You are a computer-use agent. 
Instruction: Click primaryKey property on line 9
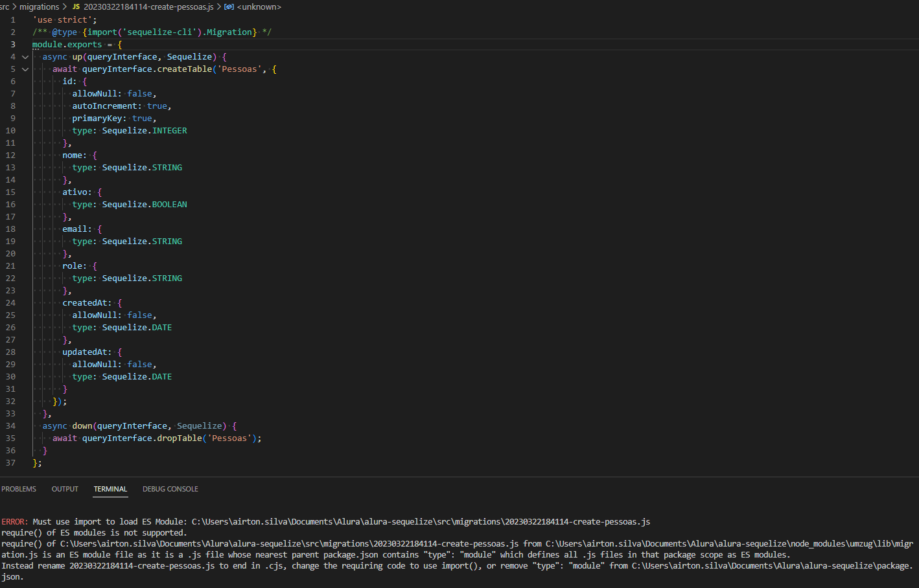(x=97, y=119)
